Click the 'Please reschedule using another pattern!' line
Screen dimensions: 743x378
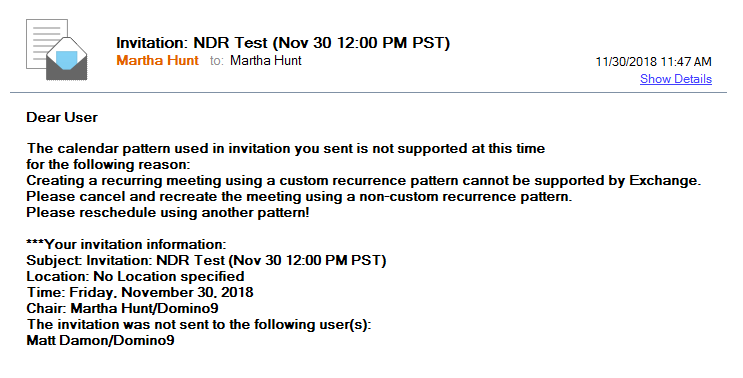pyautogui.click(x=168, y=213)
